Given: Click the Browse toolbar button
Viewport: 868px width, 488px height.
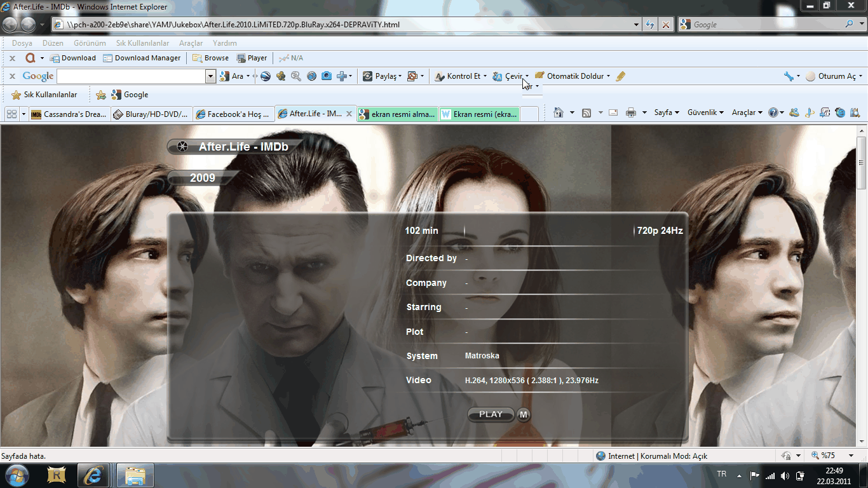Looking at the screenshot, I should (x=210, y=58).
